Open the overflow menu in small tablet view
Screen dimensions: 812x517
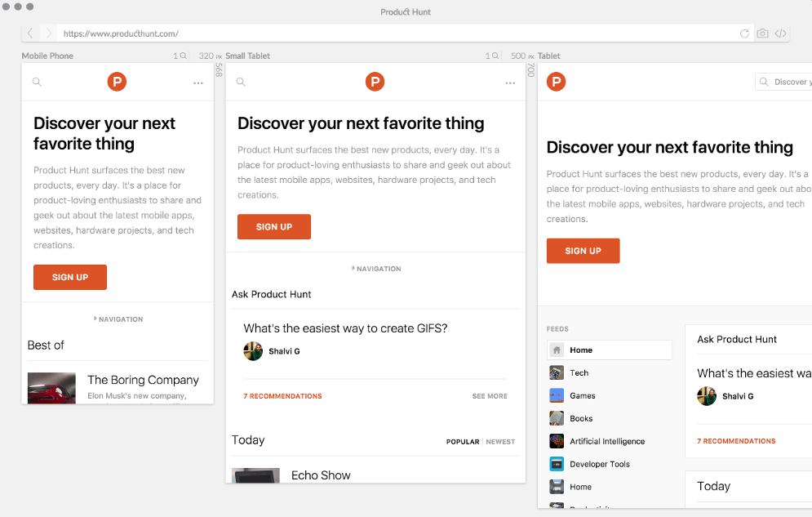coord(510,82)
